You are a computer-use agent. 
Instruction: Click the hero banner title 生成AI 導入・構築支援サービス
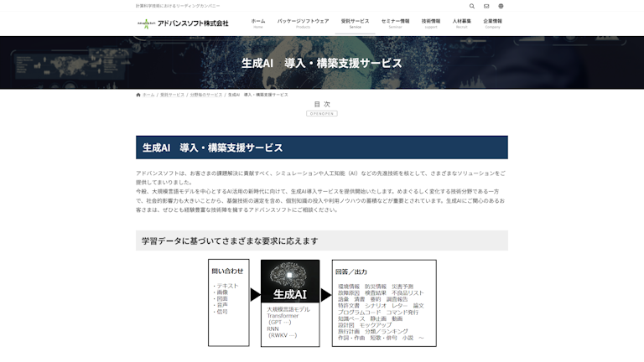tap(322, 63)
